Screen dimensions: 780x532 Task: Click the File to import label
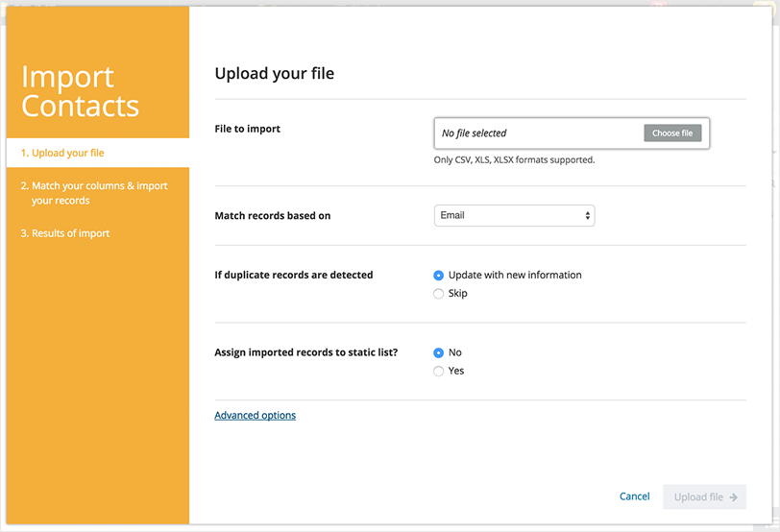248,129
